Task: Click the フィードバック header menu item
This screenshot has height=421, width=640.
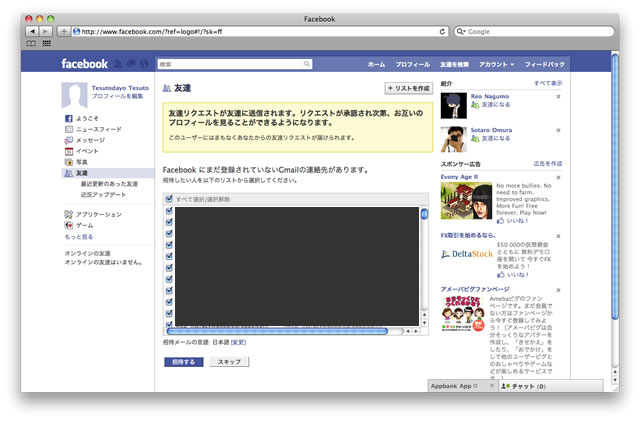Action: coord(544,65)
